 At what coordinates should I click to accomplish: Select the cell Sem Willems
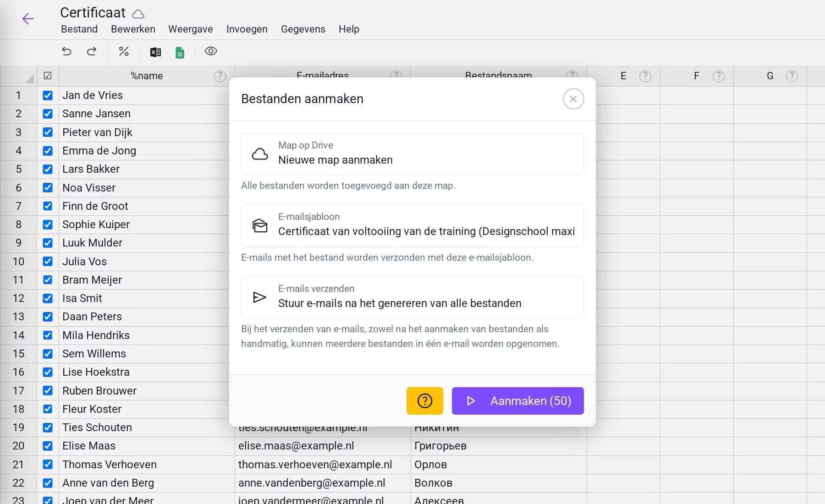coord(144,354)
